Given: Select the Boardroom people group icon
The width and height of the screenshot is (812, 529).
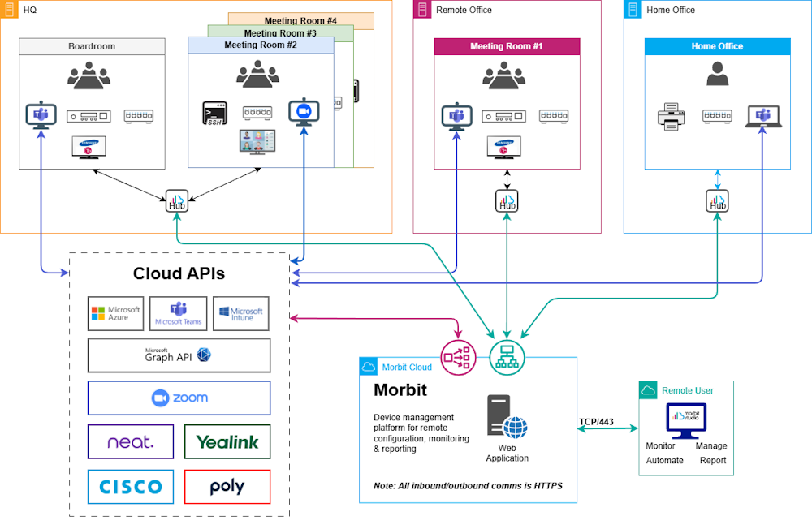Looking at the screenshot, I should coord(89,75).
